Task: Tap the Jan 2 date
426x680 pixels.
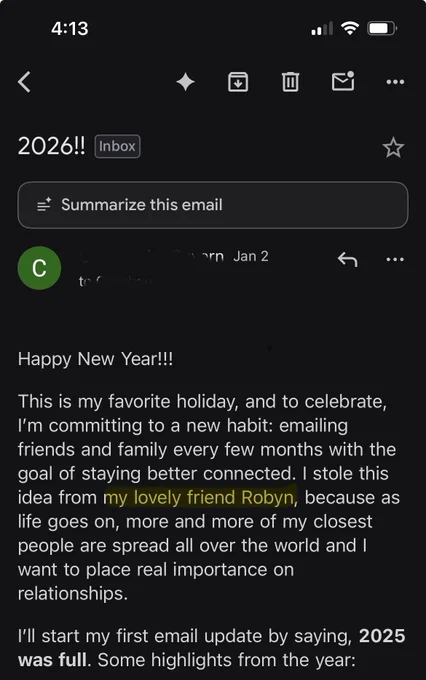Action: pos(251,256)
